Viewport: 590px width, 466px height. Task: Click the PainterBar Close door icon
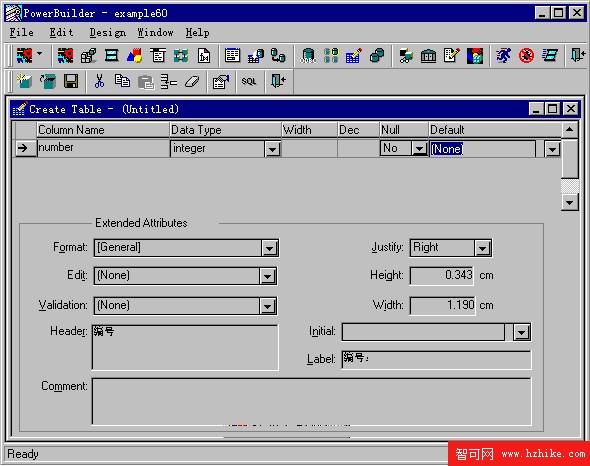[278, 81]
